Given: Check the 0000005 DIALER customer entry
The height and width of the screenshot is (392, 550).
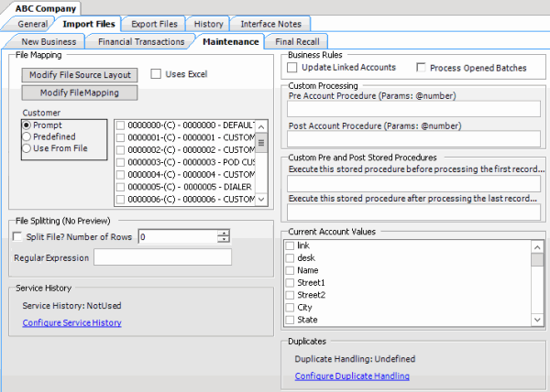Looking at the screenshot, I should click(121, 186).
